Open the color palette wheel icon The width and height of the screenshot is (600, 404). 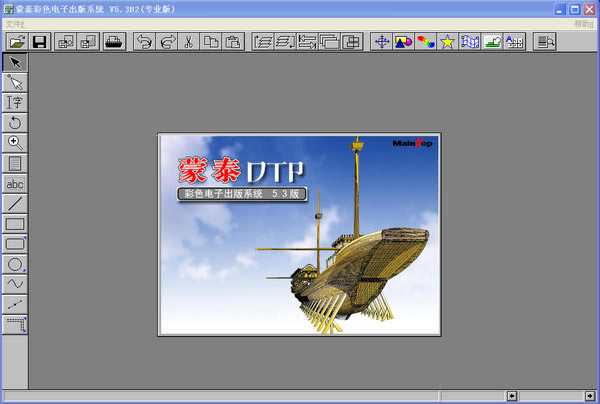pos(425,41)
